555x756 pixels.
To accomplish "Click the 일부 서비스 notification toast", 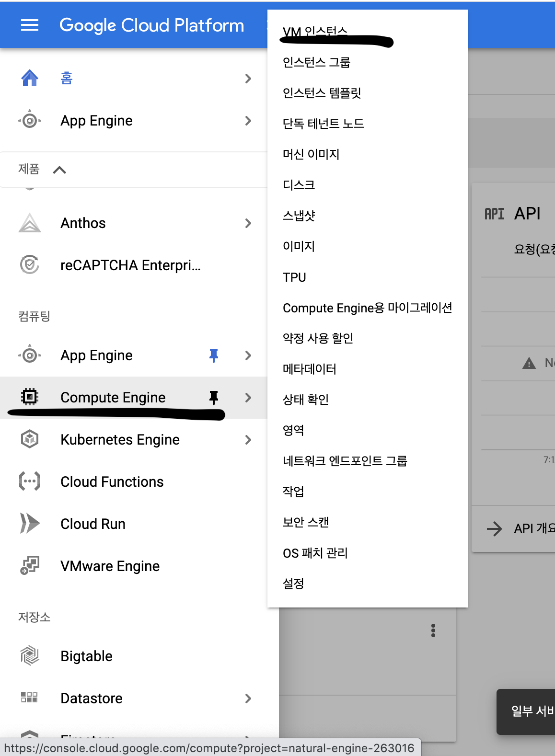I will pyautogui.click(x=526, y=711).
